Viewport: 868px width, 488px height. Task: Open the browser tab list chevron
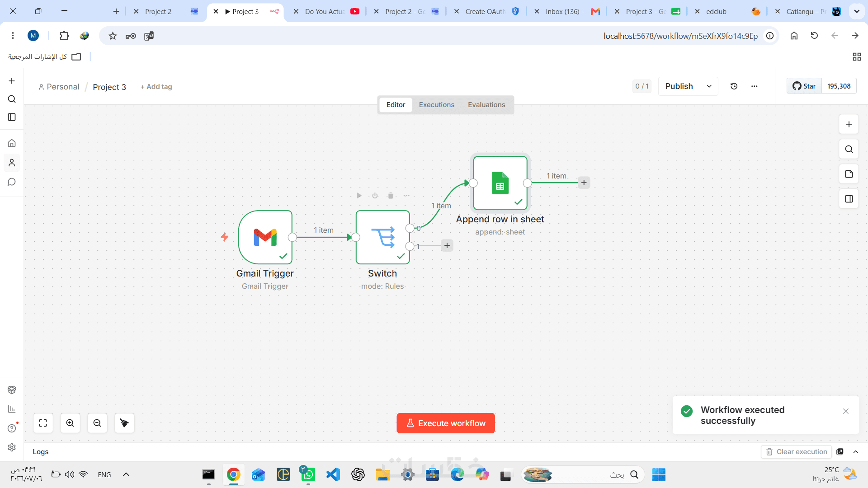point(857,11)
